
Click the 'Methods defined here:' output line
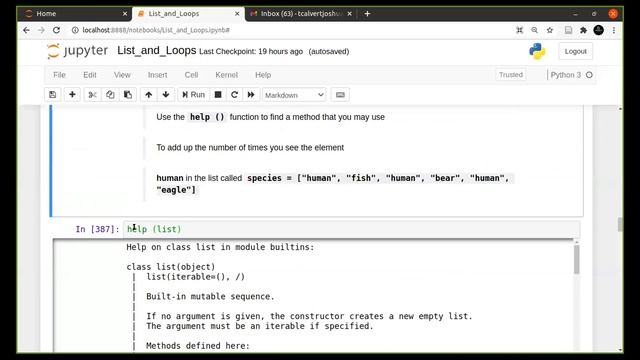tap(198, 346)
